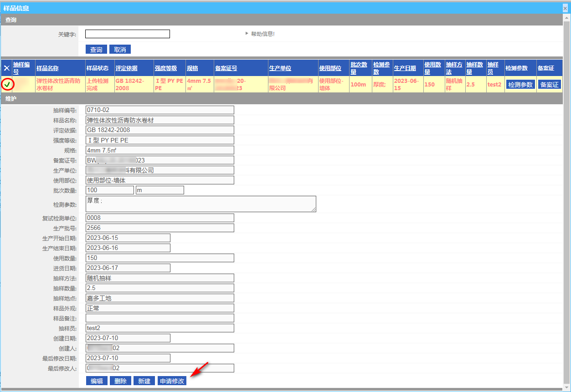Focus the 检测参数 textarea
Screen dimensions: 571x392
pyautogui.click(x=201, y=204)
